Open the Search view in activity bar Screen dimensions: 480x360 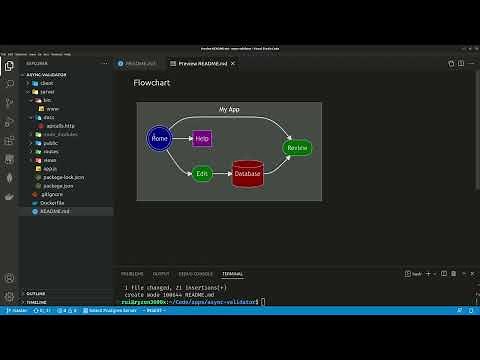pyautogui.click(x=9, y=83)
